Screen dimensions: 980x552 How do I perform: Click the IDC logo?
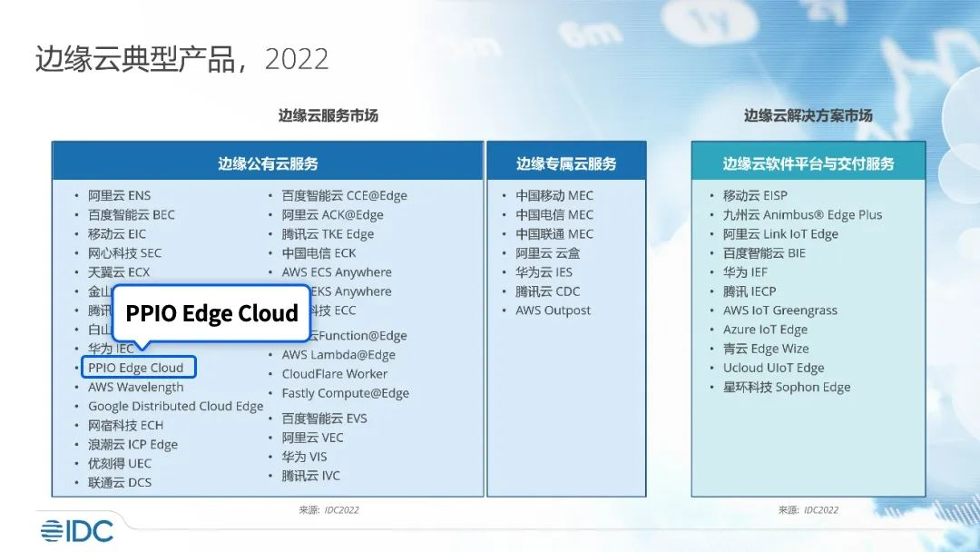(x=77, y=531)
